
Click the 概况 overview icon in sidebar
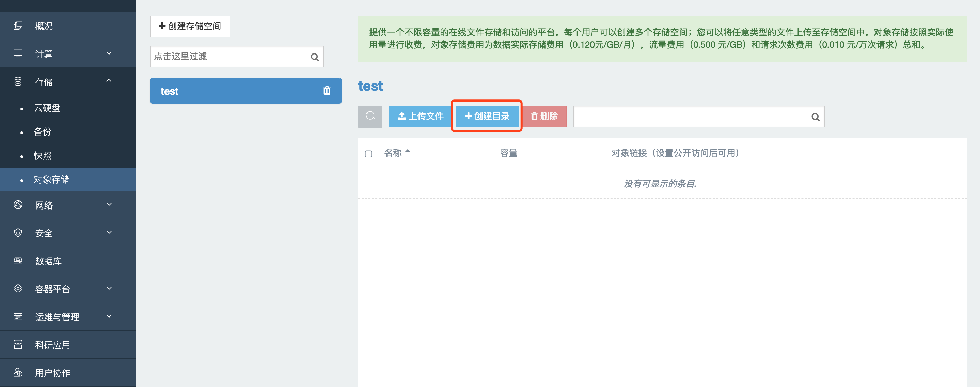18,26
